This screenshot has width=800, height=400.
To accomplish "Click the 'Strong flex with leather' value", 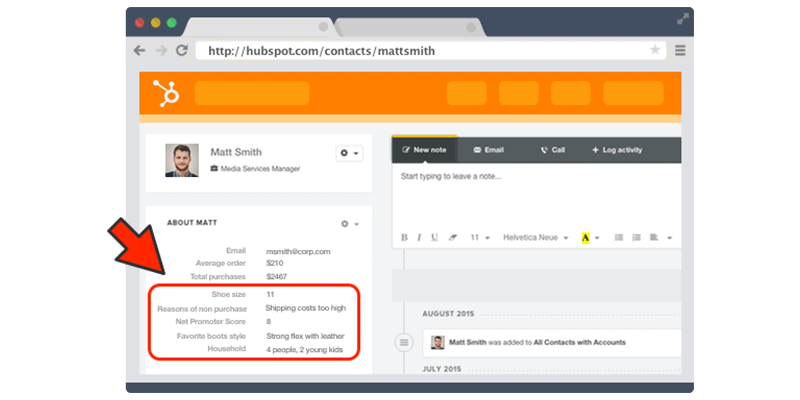I will [x=305, y=336].
